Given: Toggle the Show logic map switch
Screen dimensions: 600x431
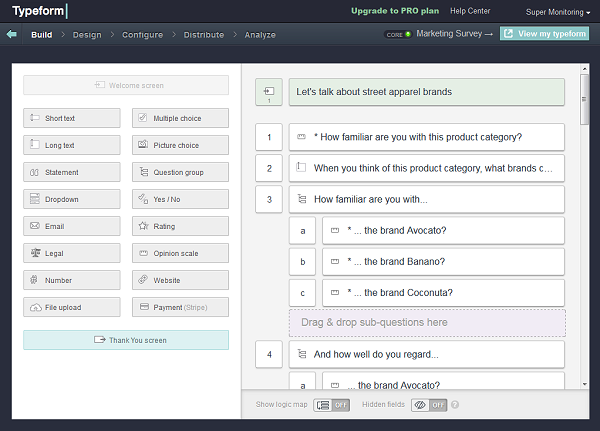Looking at the screenshot, I should click(x=331, y=405).
